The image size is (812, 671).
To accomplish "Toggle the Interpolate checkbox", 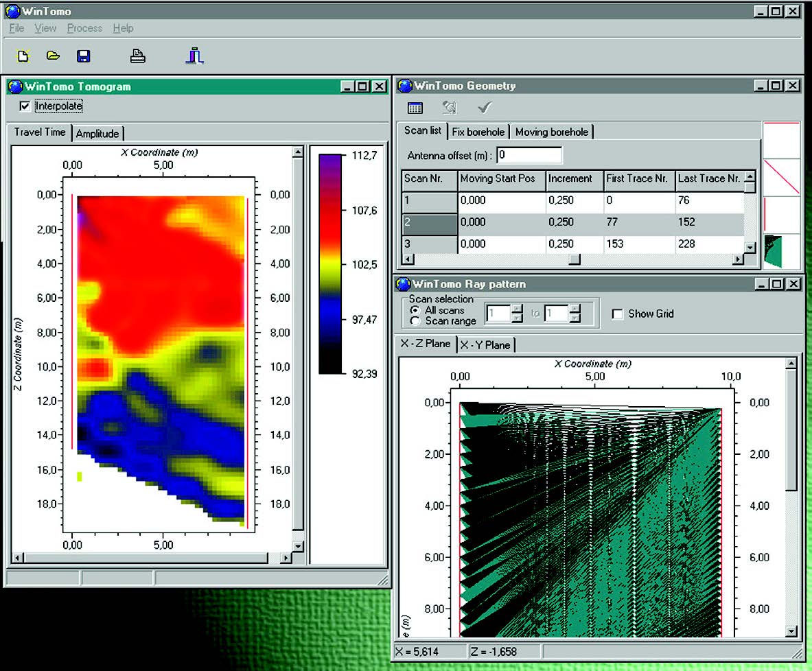I will (x=24, y=106).
